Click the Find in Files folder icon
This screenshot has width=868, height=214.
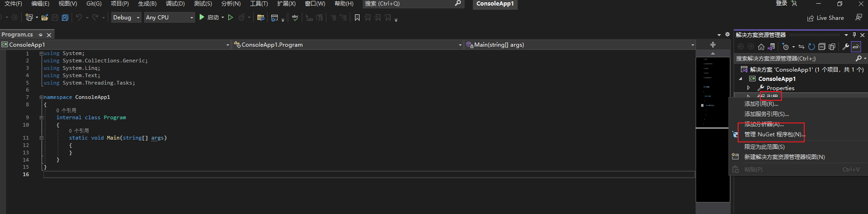261,18
